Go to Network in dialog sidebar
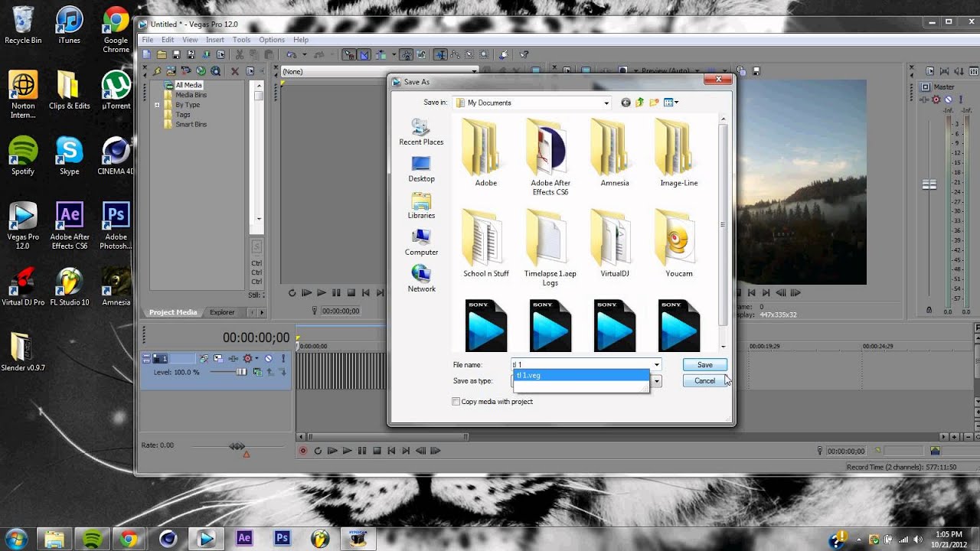Image resolution: width=980 pixels, height=551 pixels. [421, 279]
